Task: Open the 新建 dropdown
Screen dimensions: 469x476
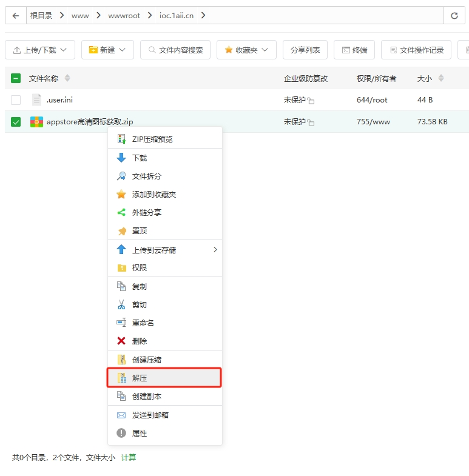Action: [x=107, y=50]
